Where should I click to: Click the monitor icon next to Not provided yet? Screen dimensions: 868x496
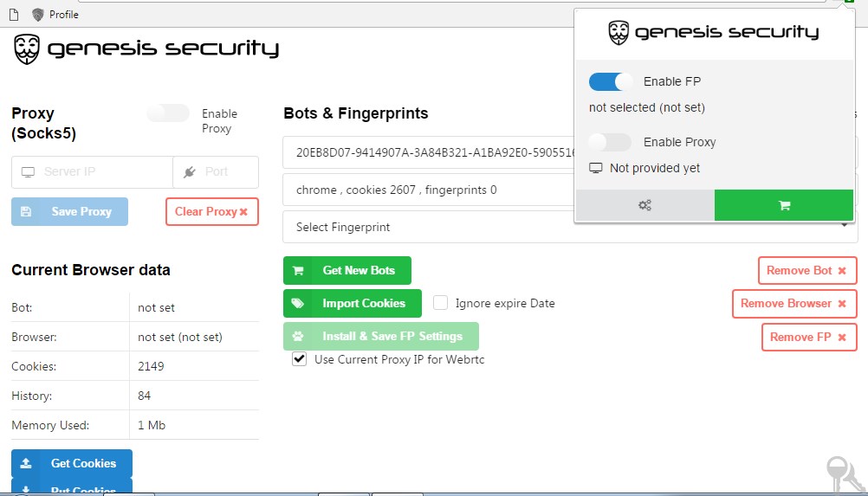pyautogui.click(x=596, y=168)
